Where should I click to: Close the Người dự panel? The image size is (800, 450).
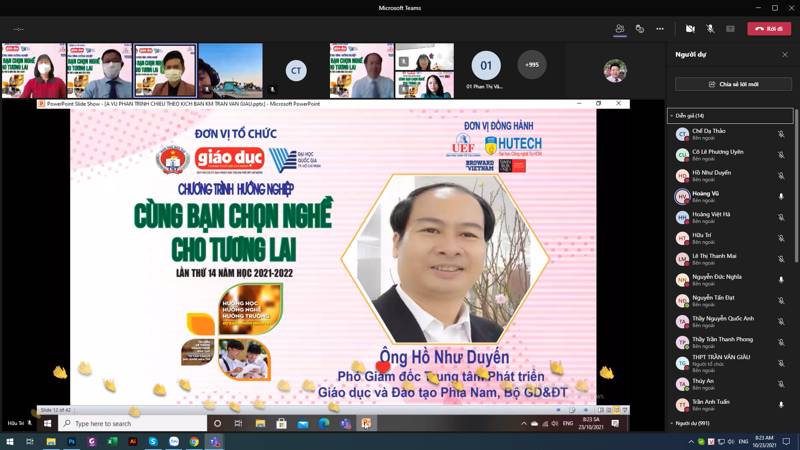[785, 55]
